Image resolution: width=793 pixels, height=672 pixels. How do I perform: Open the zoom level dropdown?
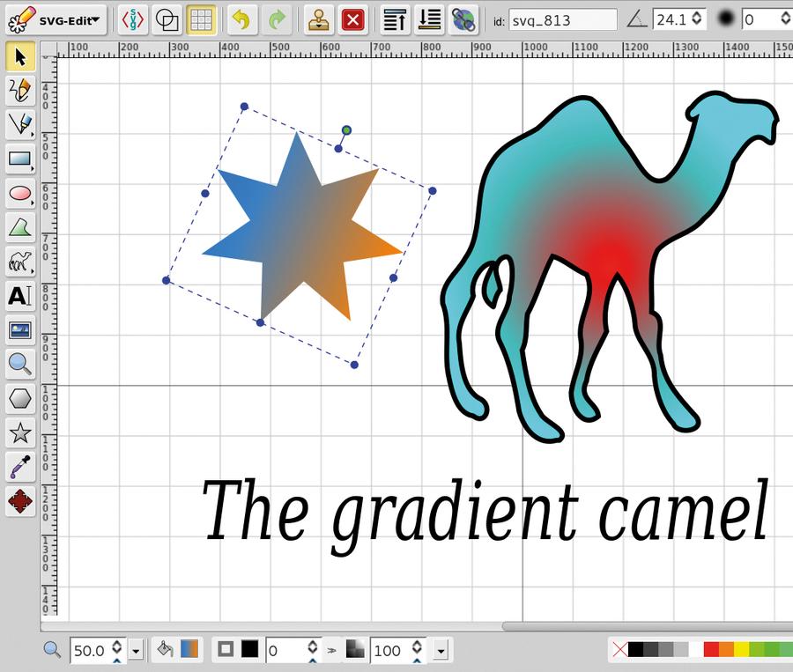coord(136,651)
